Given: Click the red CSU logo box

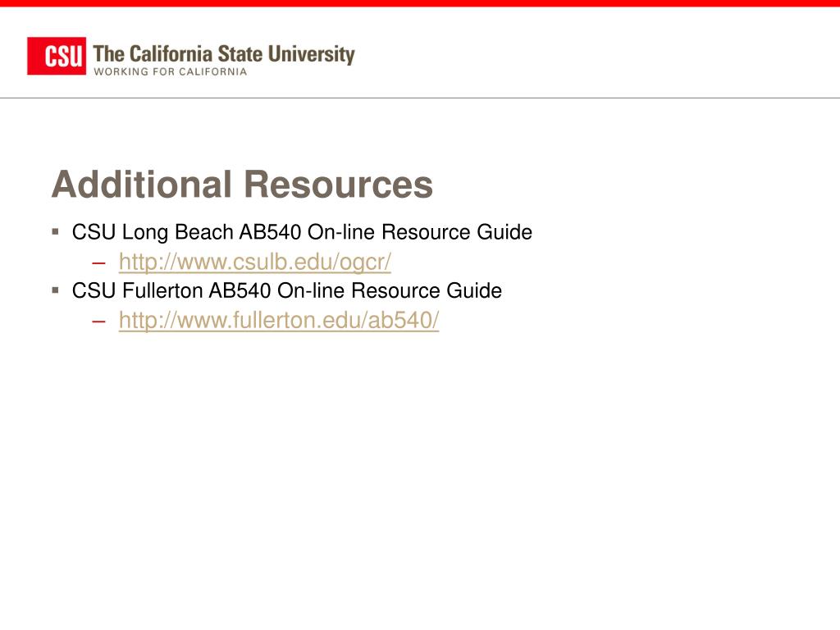Looking at the screenshot, I should point(57,56).
